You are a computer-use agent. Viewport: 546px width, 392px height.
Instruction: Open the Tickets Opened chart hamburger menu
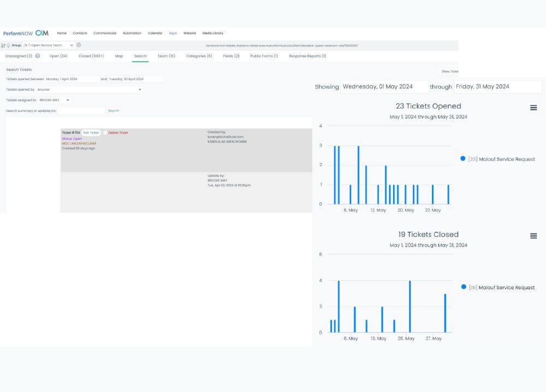pos(533,108)
